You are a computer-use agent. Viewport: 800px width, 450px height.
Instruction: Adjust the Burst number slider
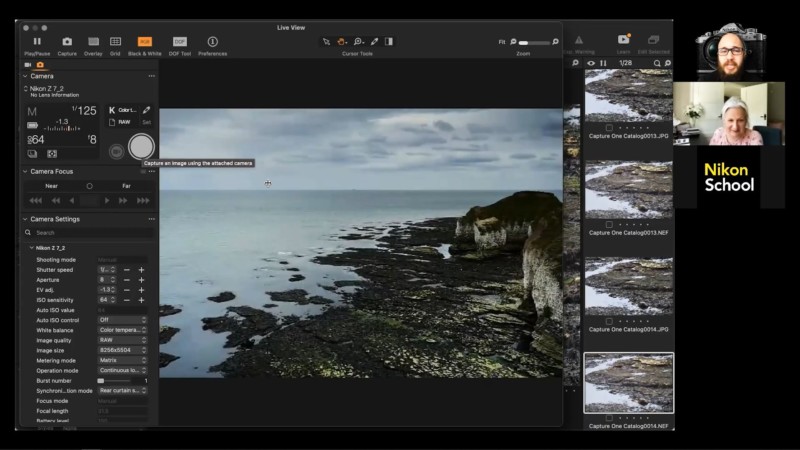[x=114, y=381]
